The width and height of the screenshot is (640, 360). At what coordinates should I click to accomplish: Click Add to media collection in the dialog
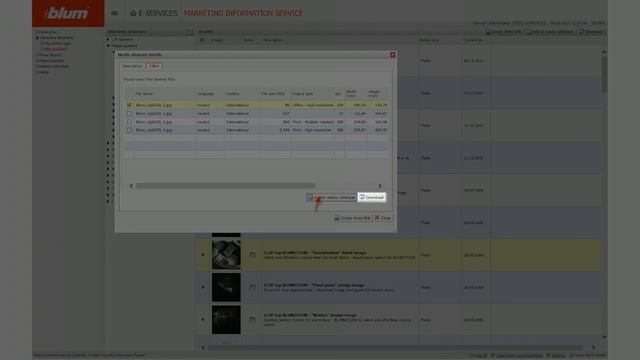[331, 198]
